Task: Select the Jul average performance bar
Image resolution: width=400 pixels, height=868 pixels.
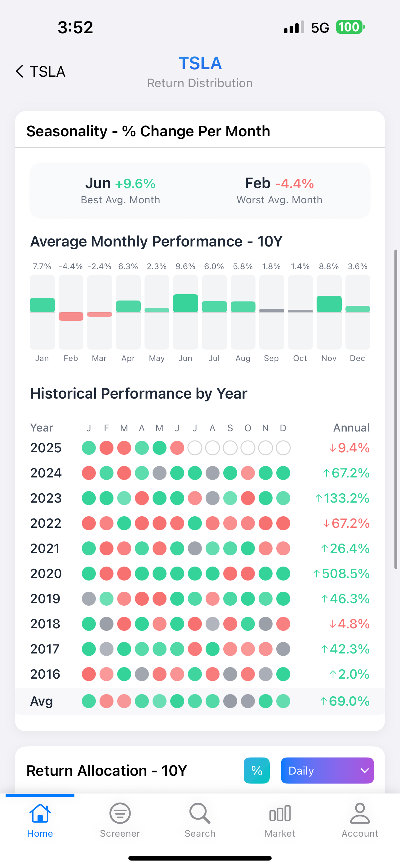Action: pyautogui.click(x=214, y=312)
